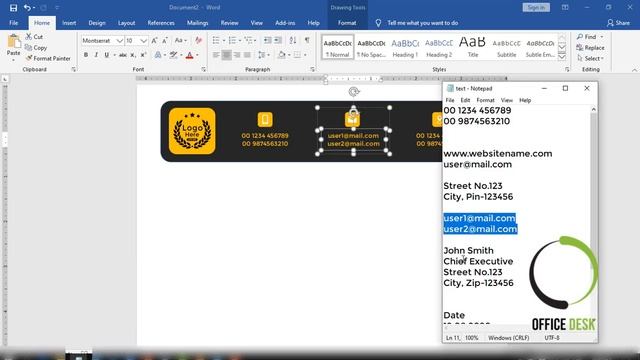
Task: Open Text Effects and Typography
Action: [x=158, y=55]
